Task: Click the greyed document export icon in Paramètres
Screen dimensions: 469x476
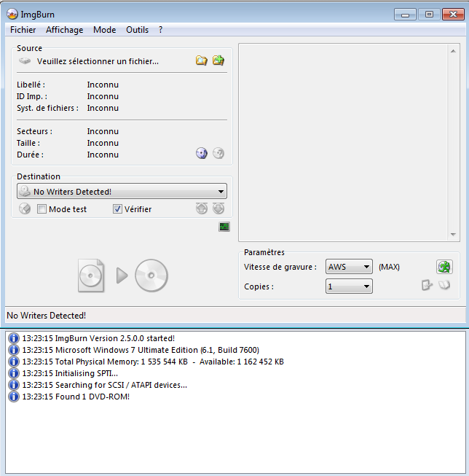Action: pos(427,285)
